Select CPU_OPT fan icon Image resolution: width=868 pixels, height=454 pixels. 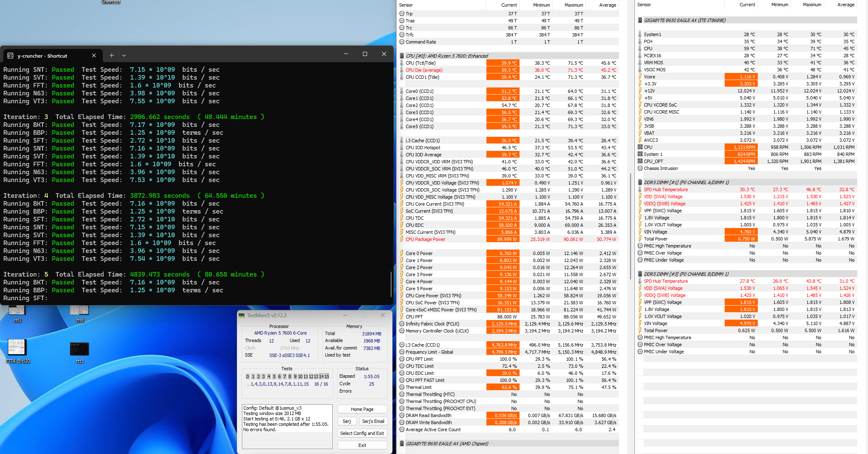pos(640,161)
